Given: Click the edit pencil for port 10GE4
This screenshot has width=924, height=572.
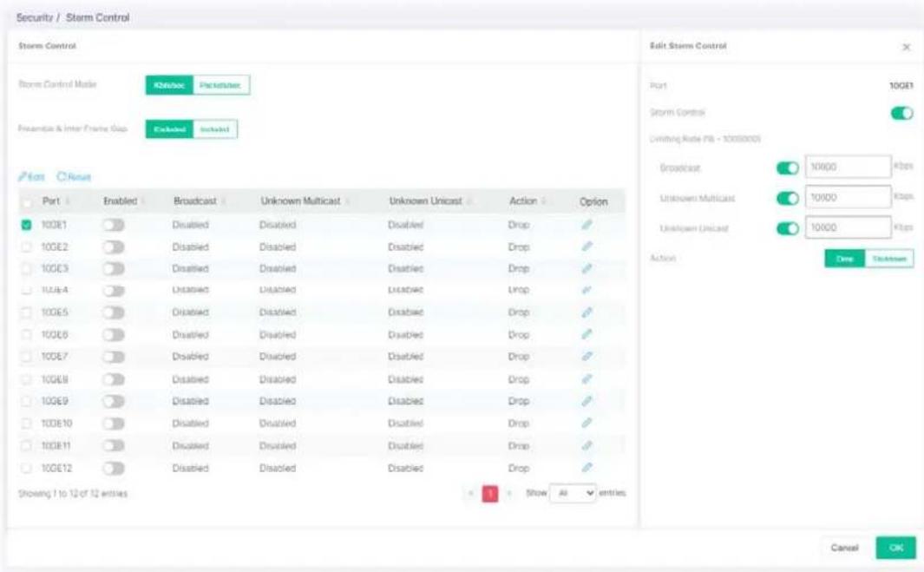Looking at the screenshot, I should [587, 290].
